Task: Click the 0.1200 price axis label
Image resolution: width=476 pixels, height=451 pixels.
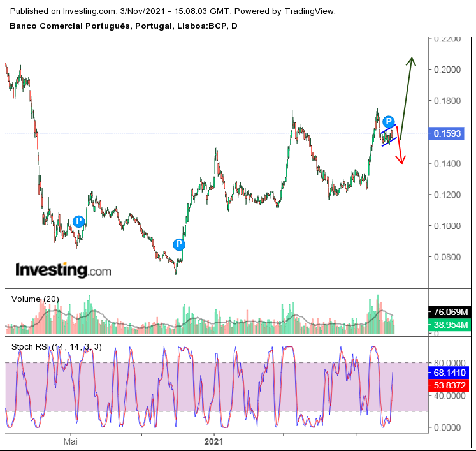Action: 447,195
